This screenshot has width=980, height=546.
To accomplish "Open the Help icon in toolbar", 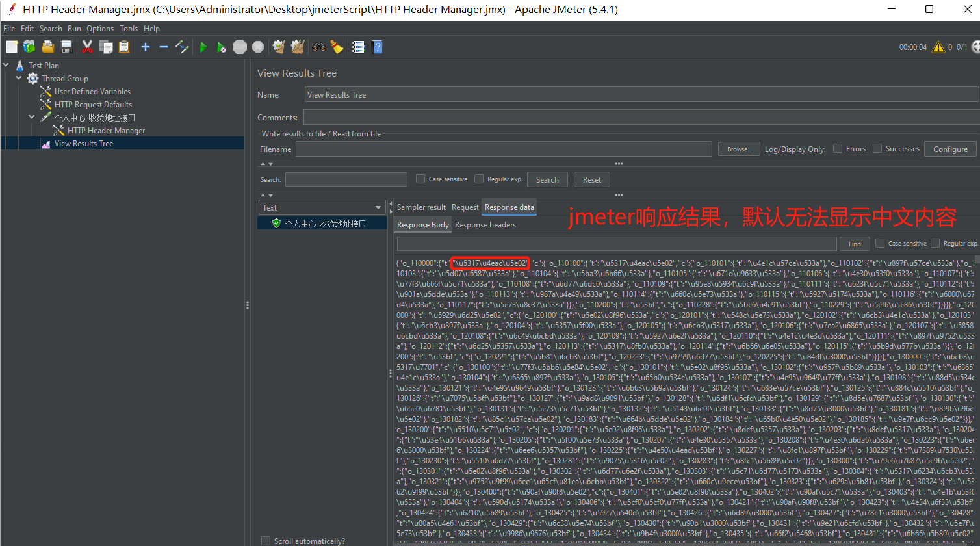I will [x=377, y=47].
